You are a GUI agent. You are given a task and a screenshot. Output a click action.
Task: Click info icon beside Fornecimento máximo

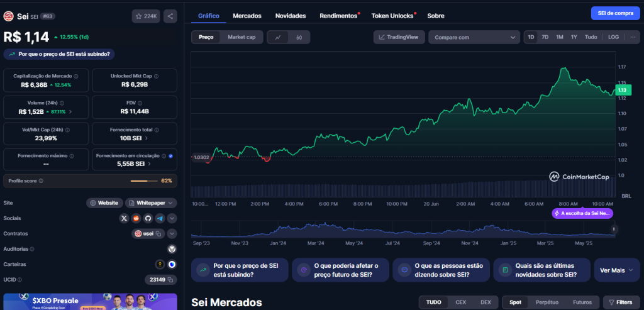pyautogui.click(x=72, y=156)
